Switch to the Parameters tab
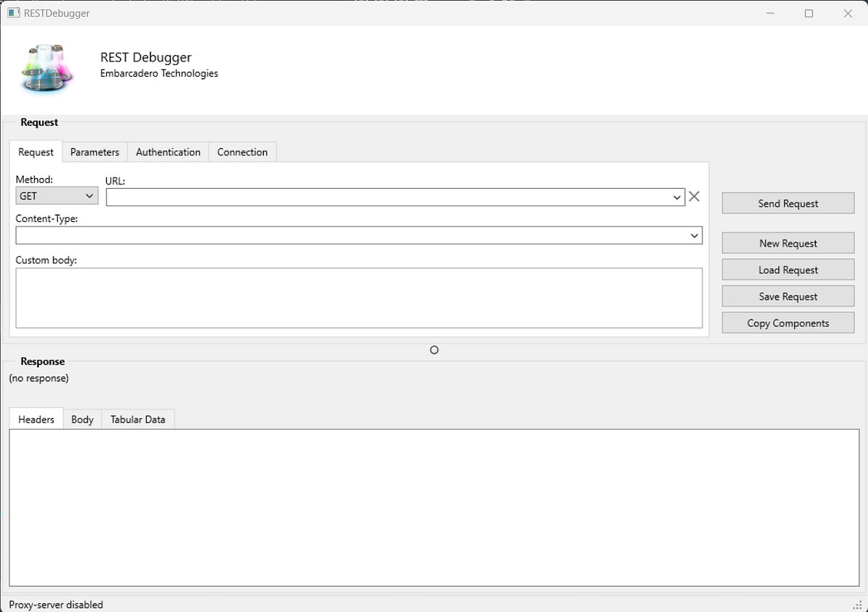Image resolution: width=868 pixels, height=612 pixels. (x=94, y=152)
